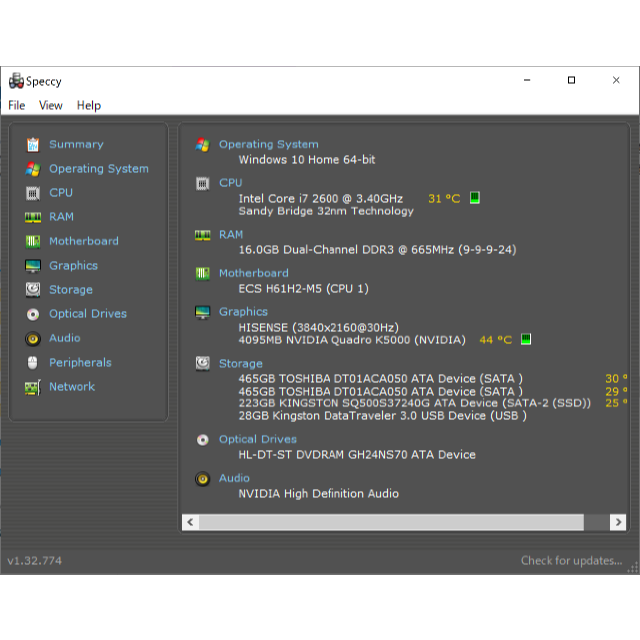Screen dimensions: 640x640
Task: Click the horizontal scrollbar thumb
Action: (391, 522)
